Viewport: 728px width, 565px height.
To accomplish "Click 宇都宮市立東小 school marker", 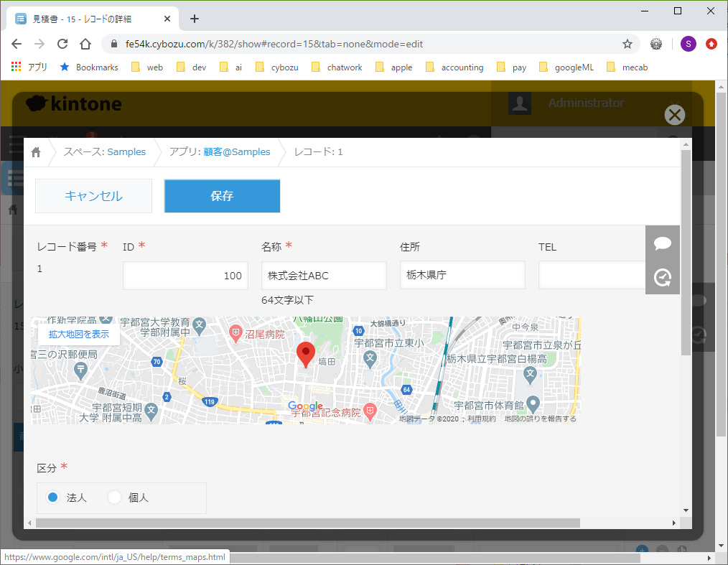I will pyautogui.click(x=370, y=360).
